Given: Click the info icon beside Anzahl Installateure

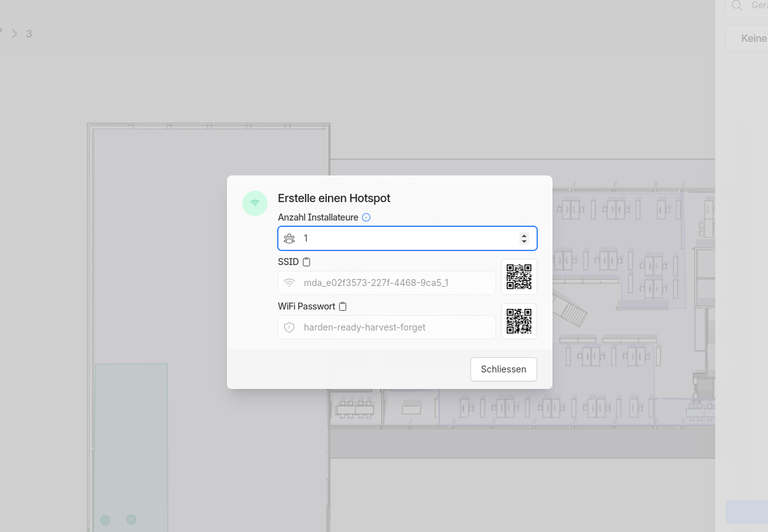Looking at the screenshot, I should [x=366, y=217].
